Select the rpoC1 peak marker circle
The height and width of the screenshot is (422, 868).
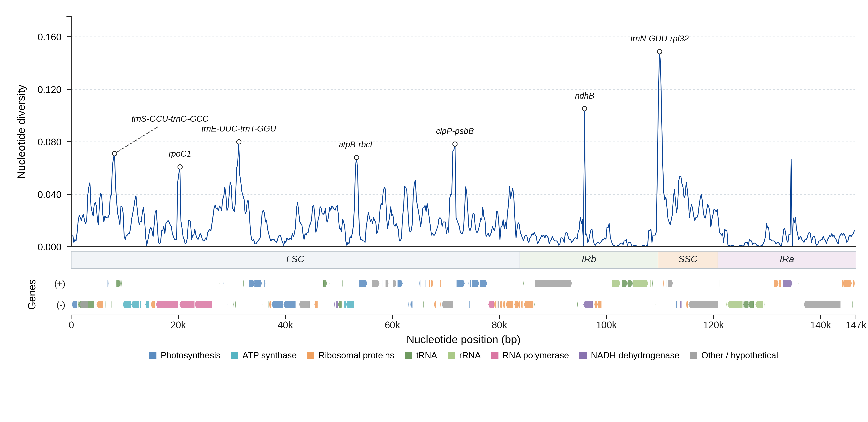pos(180,167)
